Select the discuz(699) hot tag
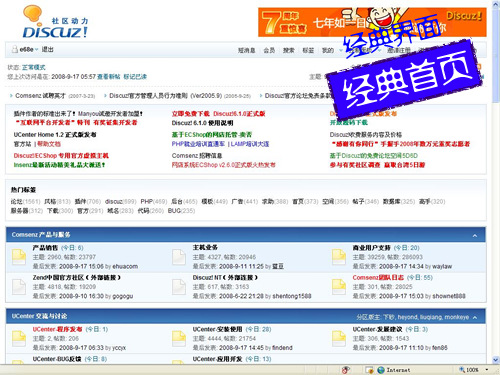Viewport: 500px width, 375px height. point(121,202)
